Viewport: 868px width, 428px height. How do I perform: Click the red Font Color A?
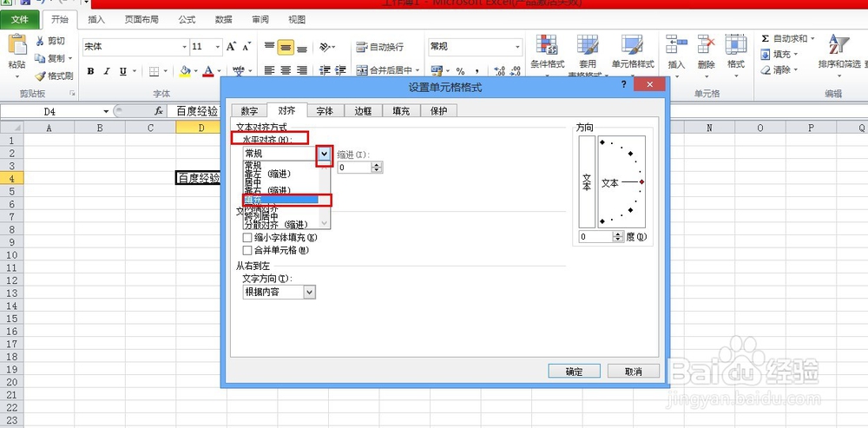click(x=208, y=71)
